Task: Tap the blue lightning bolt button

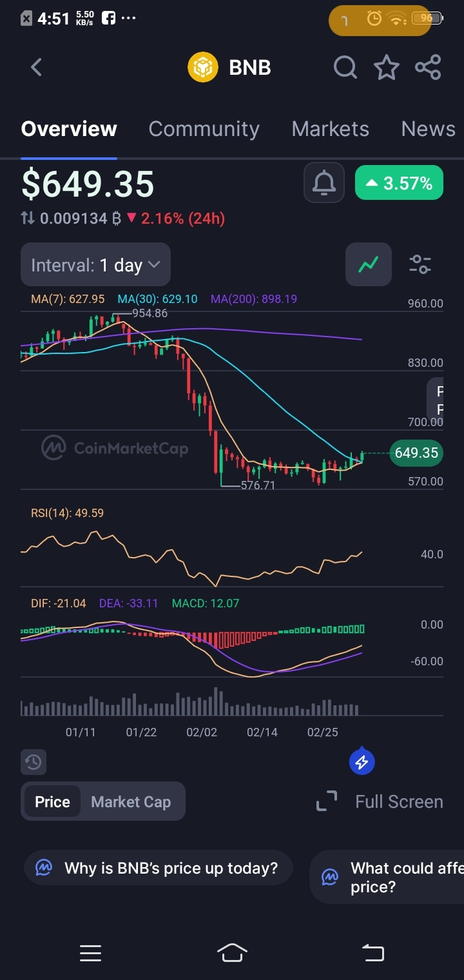Action: pyautogui.click(x=362, y=762)
